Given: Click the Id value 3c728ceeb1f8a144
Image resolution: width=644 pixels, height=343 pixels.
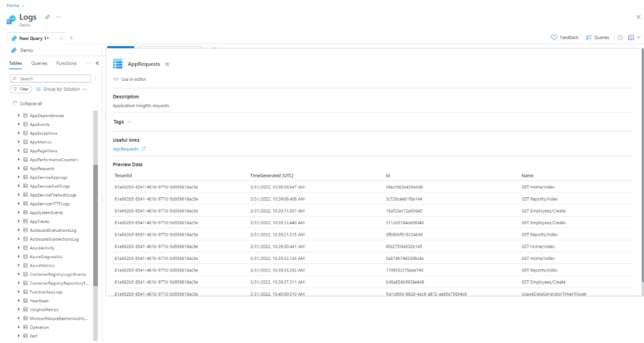Looking at the screenshot, I should [404, 199].
